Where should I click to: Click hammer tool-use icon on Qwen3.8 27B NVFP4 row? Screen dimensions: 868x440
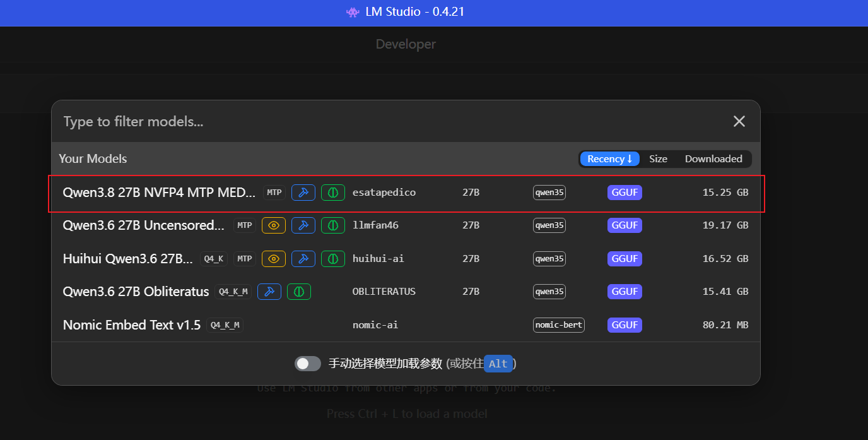[x=303, y=193]
